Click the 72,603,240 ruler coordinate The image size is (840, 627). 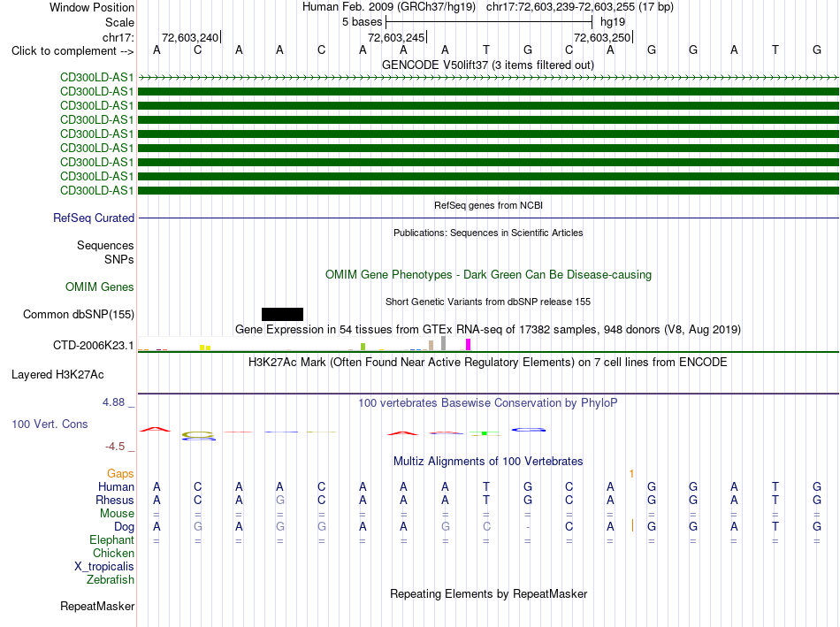(x=190, y=37)
